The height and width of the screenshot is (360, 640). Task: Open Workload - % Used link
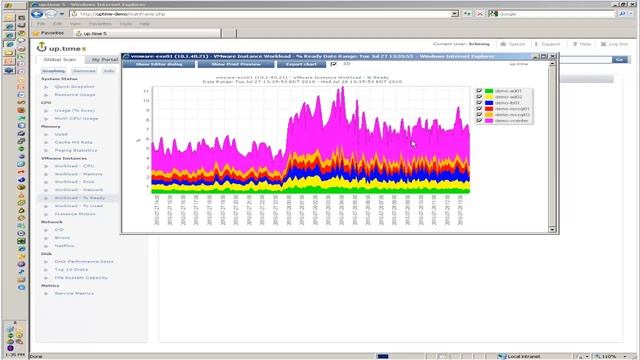tap(79, 206)
